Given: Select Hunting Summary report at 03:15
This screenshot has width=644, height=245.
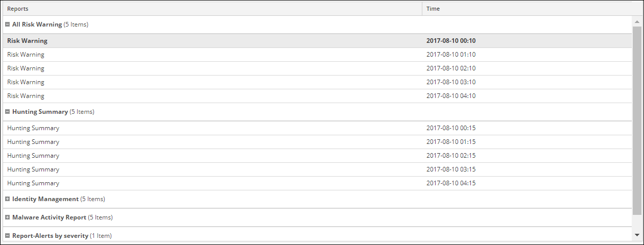Looking at the screenshot, I should [x=33, y=169].
